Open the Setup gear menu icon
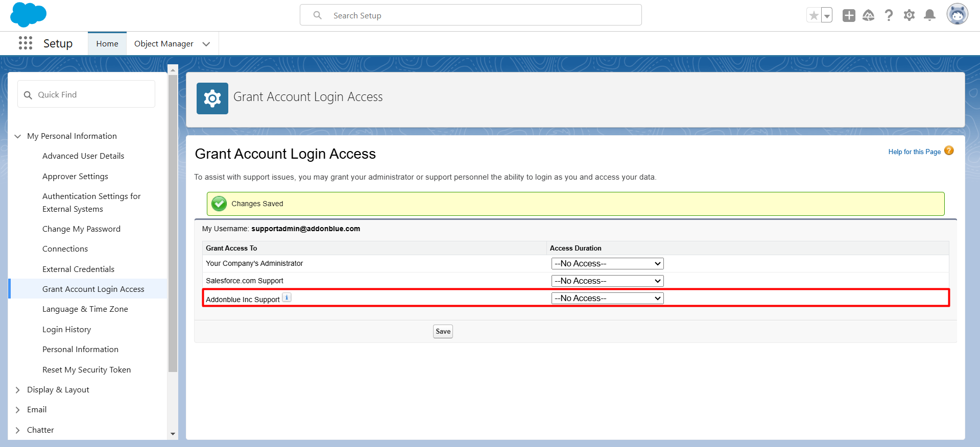 [x=909, y=15]
